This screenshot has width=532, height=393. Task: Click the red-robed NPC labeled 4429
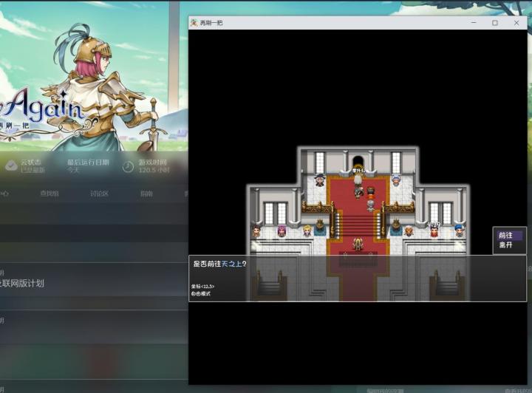(x=434, y=231)
